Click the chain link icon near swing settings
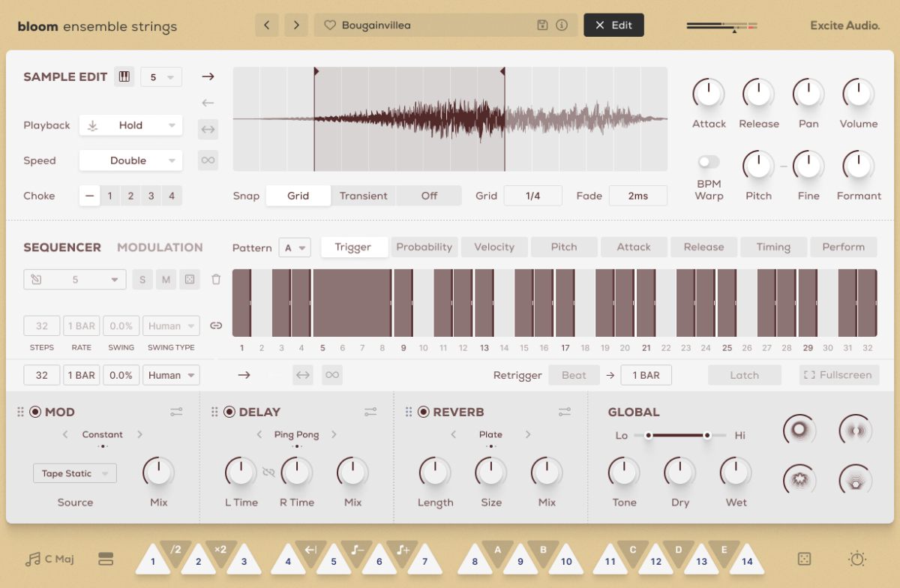The image size is (900, 588). (217, 325)
